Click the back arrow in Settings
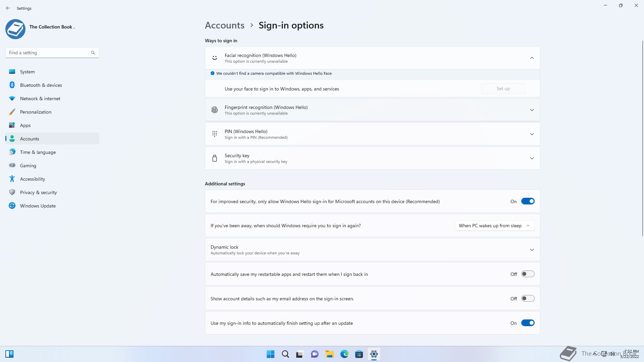Image resolution: width=644 pixels, height=362 pixels. point(8,8)
